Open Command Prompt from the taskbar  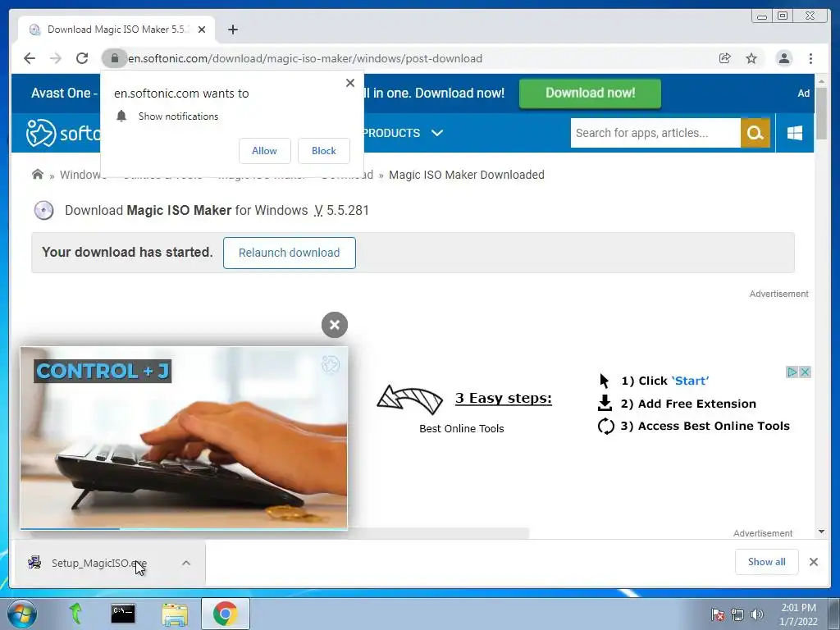123,614
